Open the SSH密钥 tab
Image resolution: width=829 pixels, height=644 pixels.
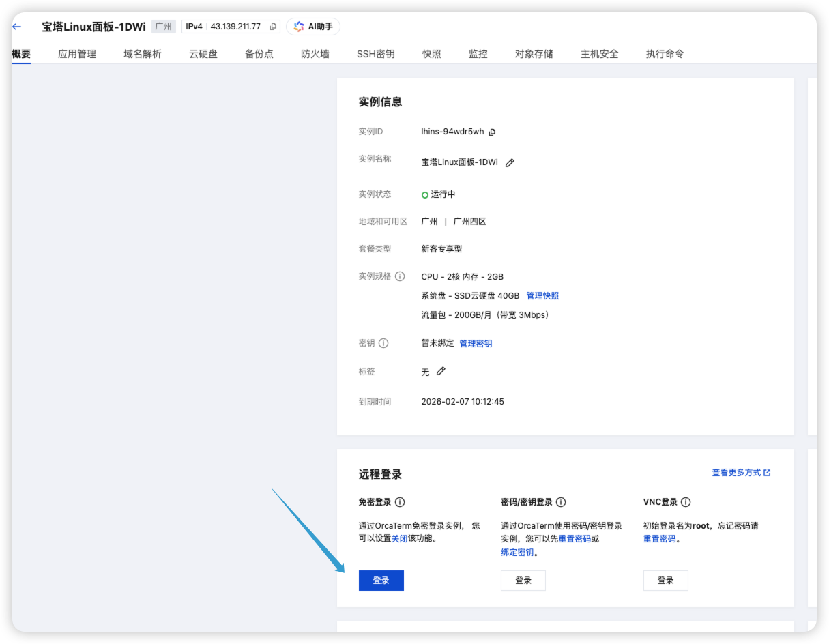376,54
